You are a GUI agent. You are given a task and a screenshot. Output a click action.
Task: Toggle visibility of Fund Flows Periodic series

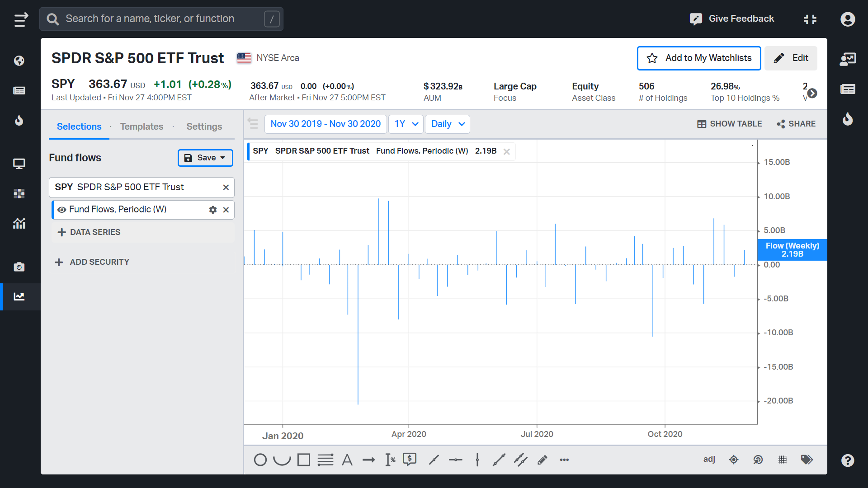tap(62, 210)
